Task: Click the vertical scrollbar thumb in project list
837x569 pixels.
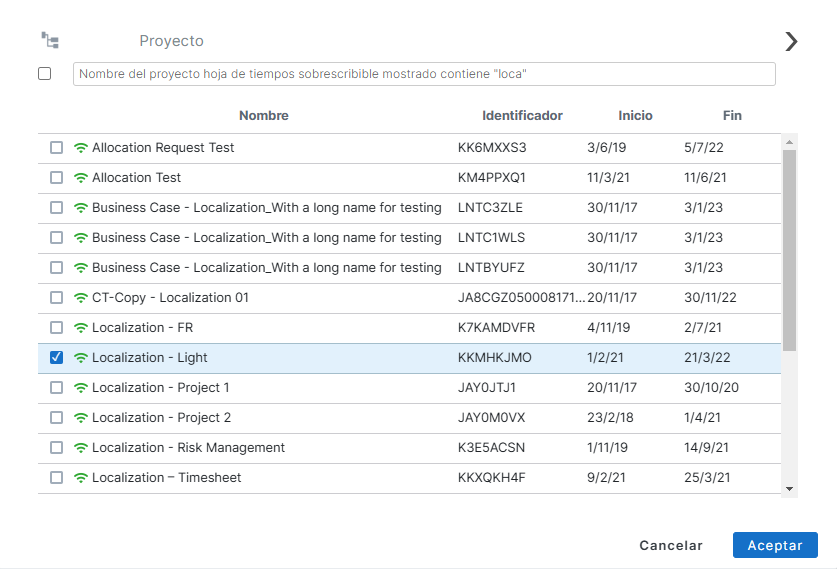Action: [789, 250]
